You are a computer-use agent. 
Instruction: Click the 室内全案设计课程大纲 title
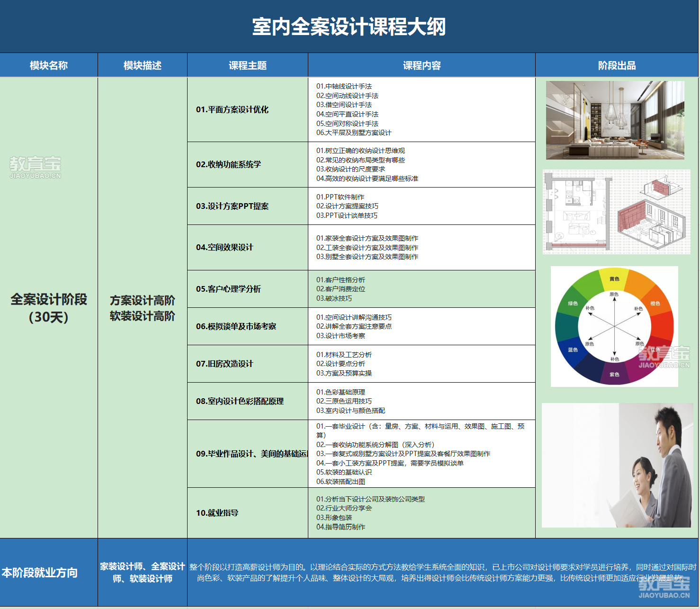coord(349,27)
